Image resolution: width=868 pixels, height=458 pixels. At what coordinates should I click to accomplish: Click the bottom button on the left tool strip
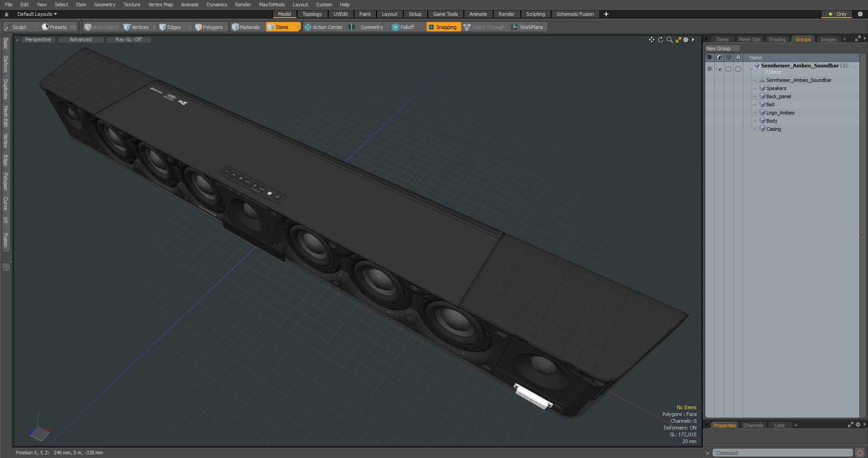pos(6,267)
